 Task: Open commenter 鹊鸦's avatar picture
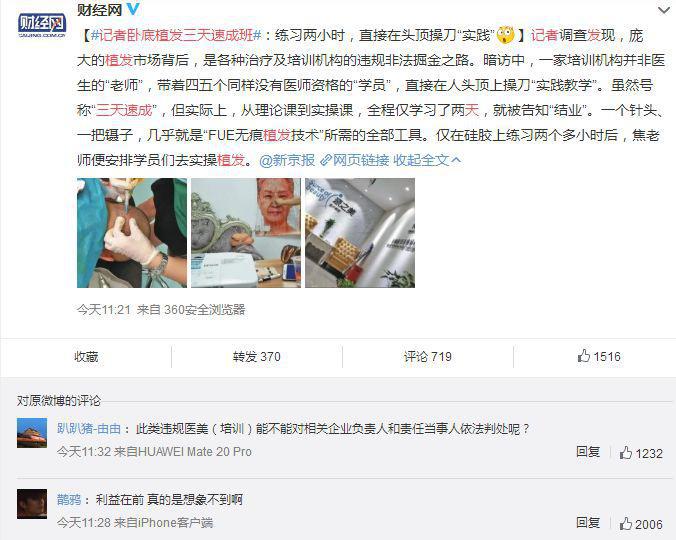(x=32, y=504)
